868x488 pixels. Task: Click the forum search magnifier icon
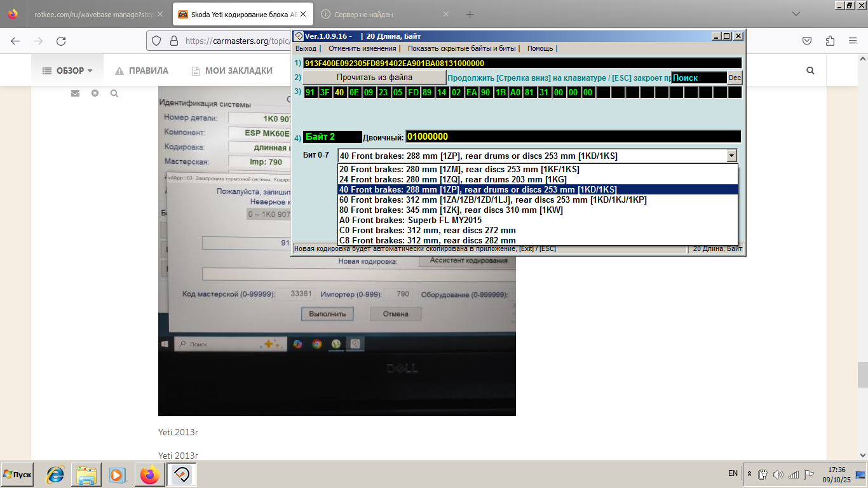pos(810,71)
